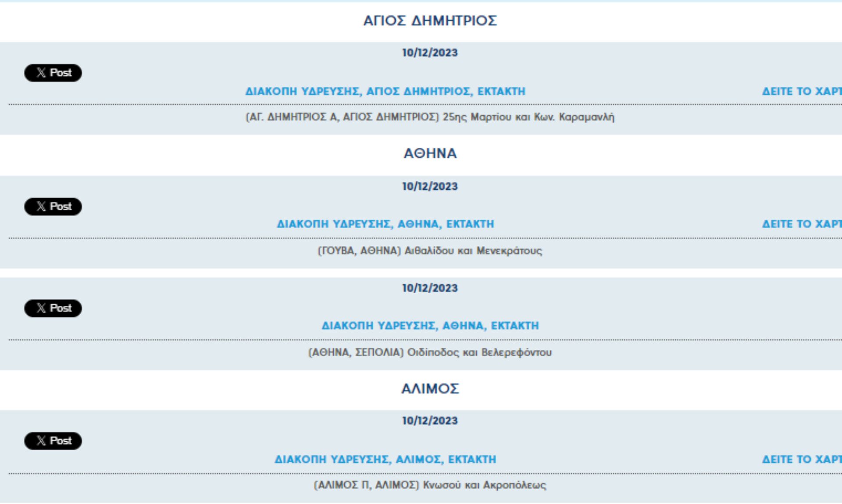Click the ΑΛΙΜΟΣ section heading
This screenshot has height=504, width=842.
tap(430, 389)
